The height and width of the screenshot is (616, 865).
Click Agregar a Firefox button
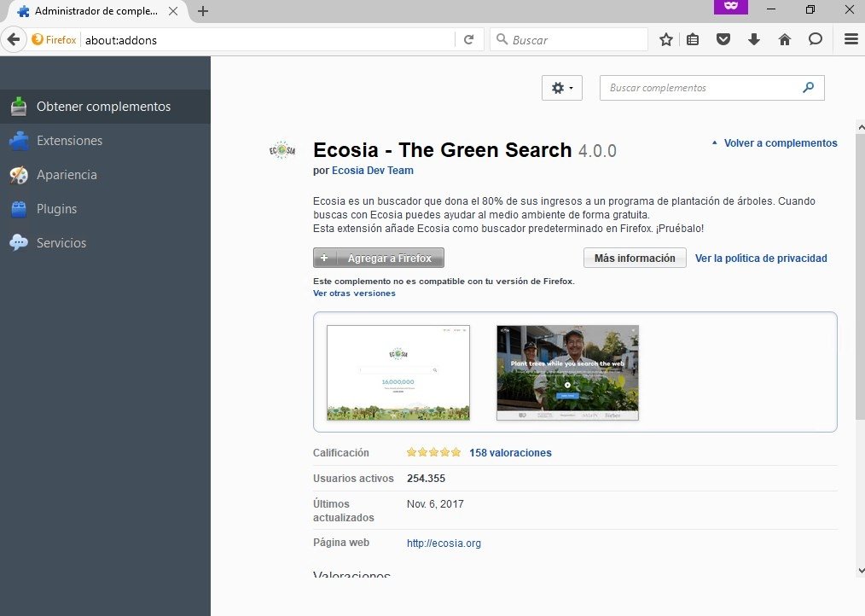(379, 258)
